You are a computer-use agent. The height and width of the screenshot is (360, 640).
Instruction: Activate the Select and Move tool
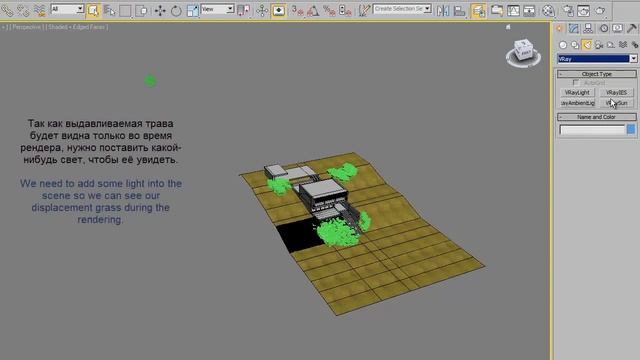160,11
